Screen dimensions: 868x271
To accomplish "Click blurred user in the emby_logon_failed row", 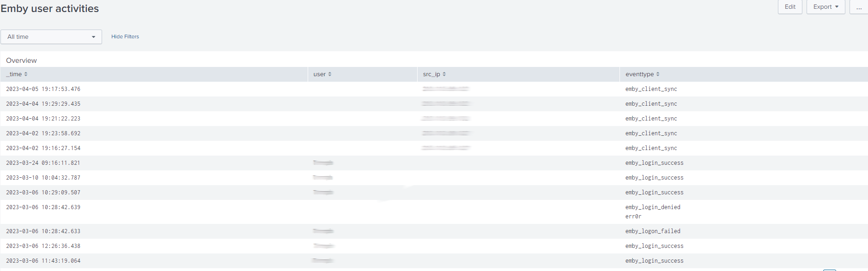I will (x=323, y=231).
